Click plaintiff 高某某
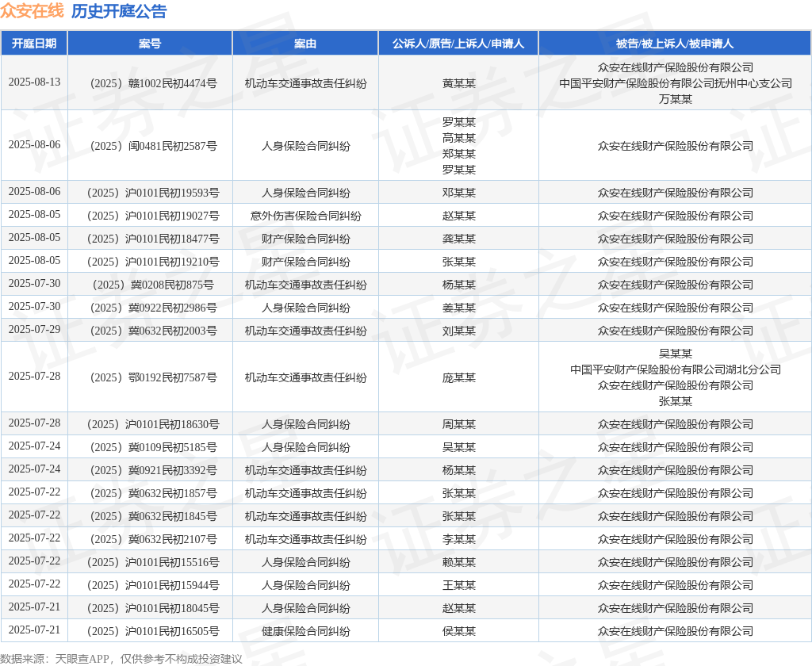This screenshot has height=666, width=812. coord(459,138)
